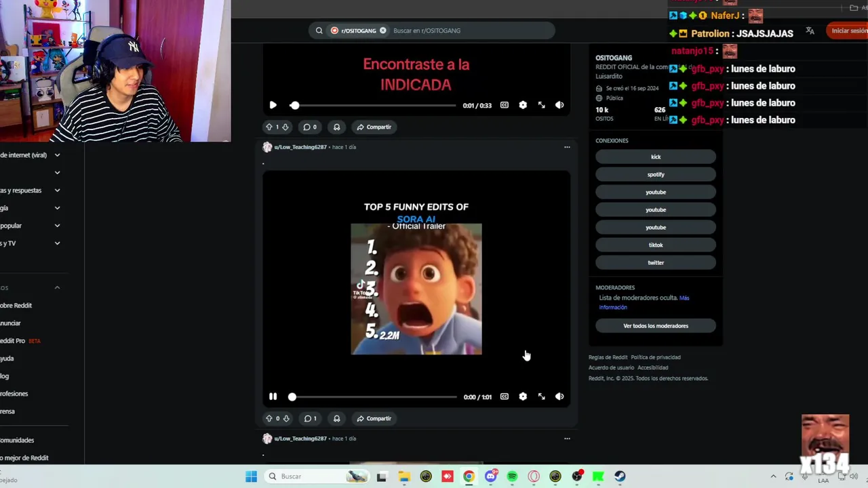Click the Windows taskbar 'Buscar' search box

pyautogui.click(x=317, y=476)
